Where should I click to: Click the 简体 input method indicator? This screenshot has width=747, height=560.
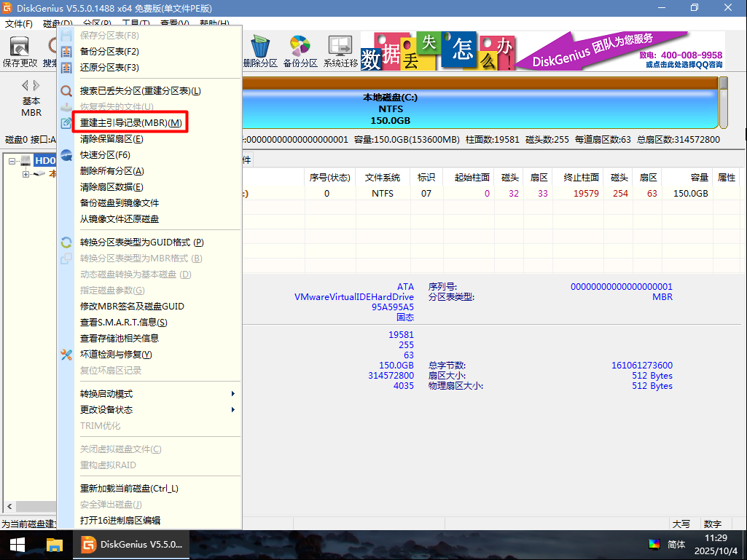676,544
